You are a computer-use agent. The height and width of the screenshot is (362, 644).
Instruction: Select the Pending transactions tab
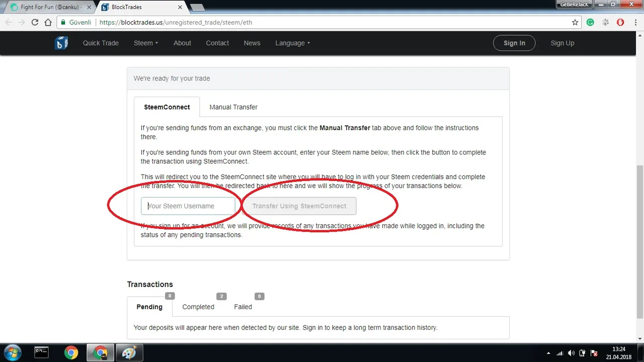149,307
